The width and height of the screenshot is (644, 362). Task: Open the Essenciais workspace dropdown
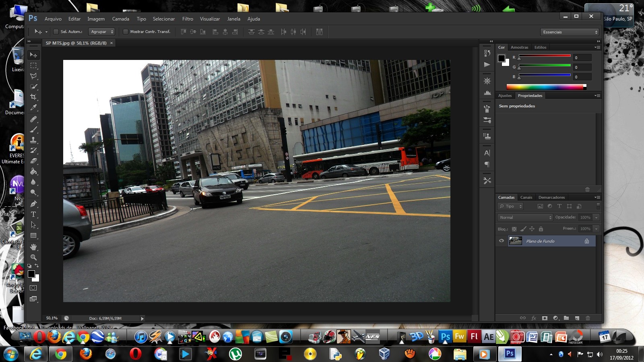point(570,32)
